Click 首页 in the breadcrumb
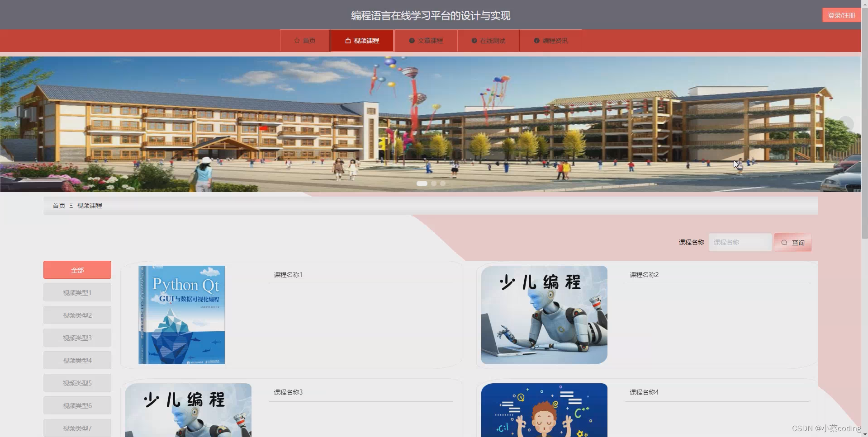Image resolution: width=868 pixels, height=437 pixels. click(x=59, y=206)
